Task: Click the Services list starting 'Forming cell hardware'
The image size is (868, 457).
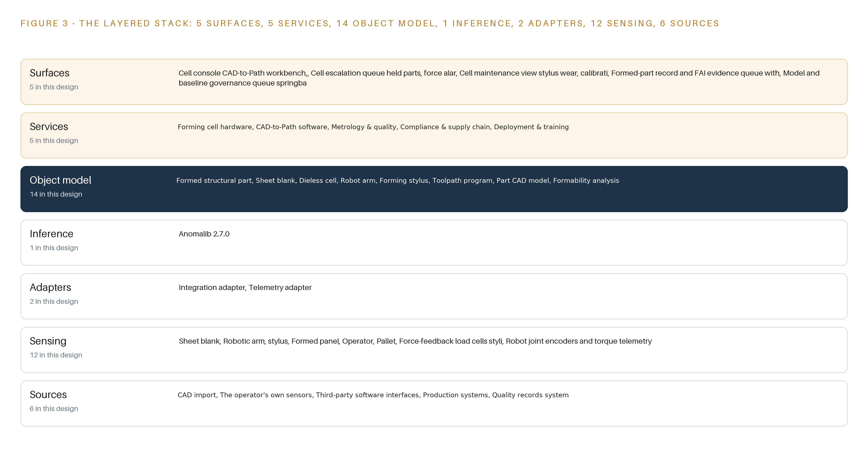Action: point(373,127)
